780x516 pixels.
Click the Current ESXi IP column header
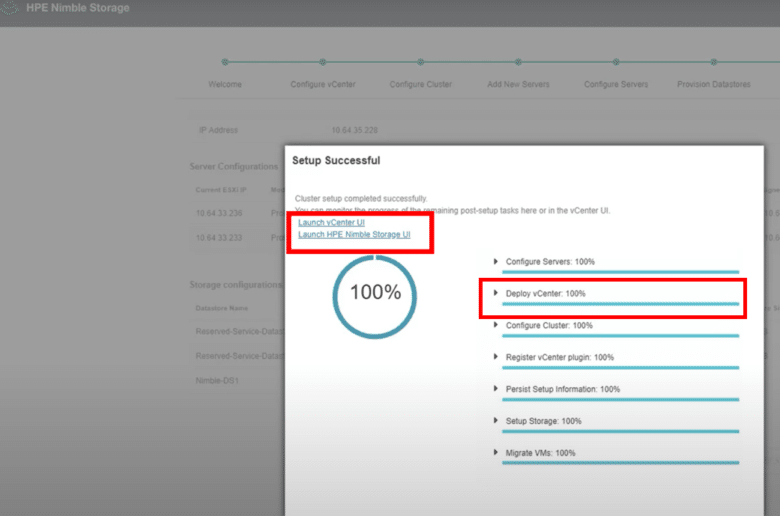point(221,190)
